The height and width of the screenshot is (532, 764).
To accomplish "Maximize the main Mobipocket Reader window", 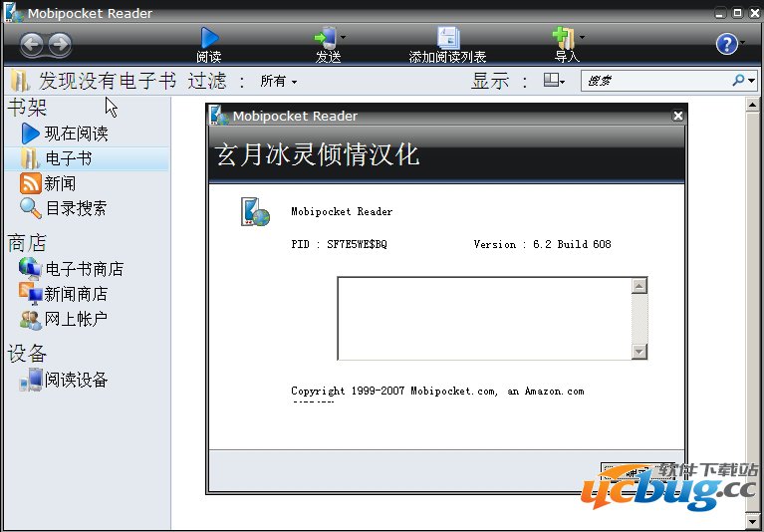I will click(738, 13).
